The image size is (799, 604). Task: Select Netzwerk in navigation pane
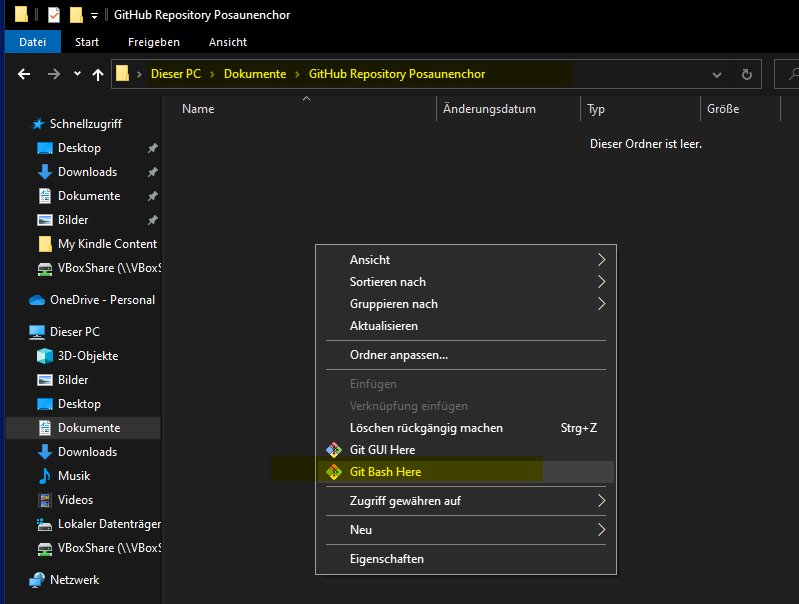click(74, 580)
